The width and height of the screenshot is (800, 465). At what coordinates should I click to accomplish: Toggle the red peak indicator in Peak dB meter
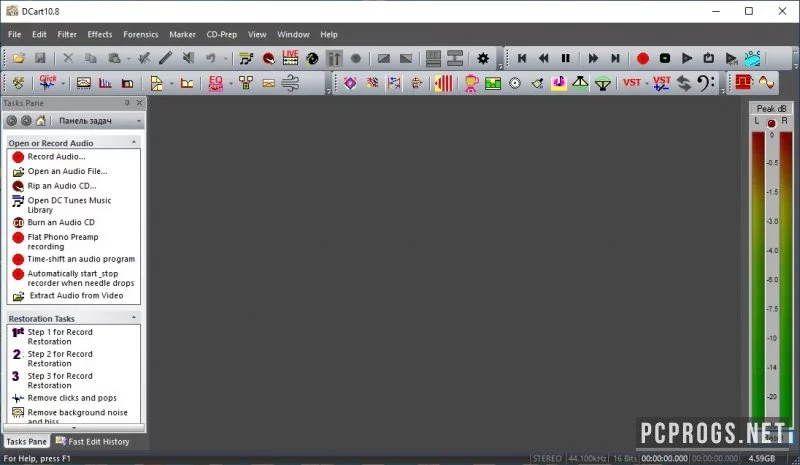tap(771, 123)
